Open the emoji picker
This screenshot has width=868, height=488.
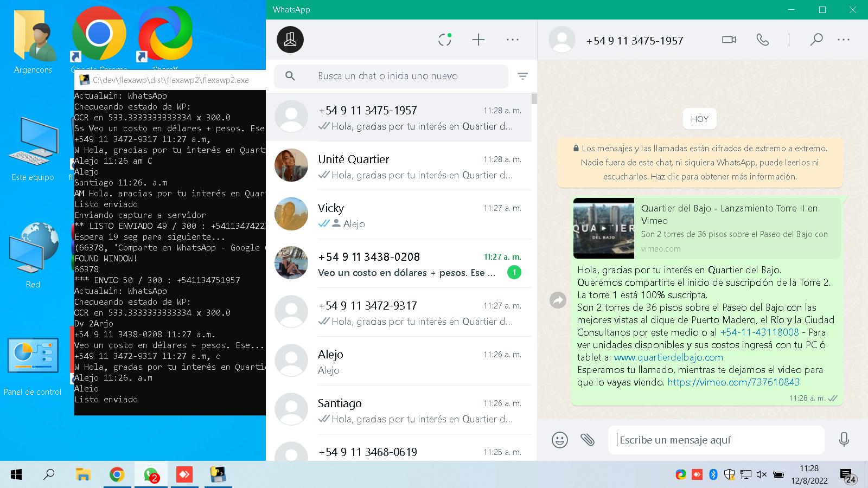560,440
